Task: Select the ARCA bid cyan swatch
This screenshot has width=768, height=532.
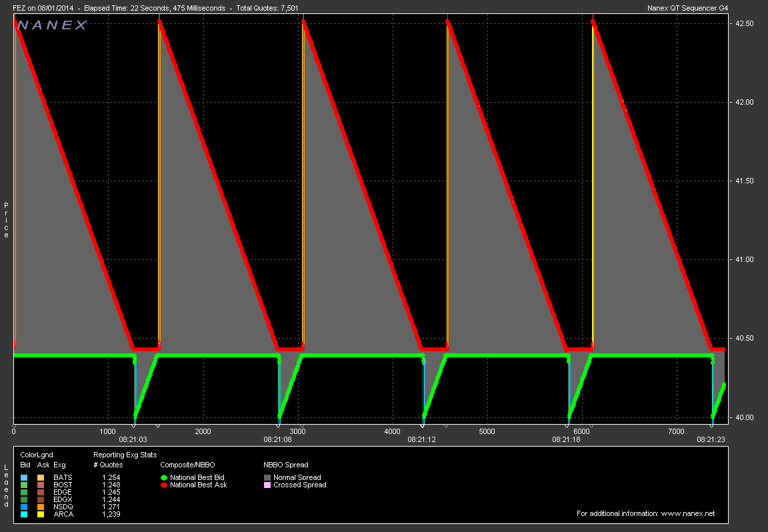Action: (x=24, y=515)
